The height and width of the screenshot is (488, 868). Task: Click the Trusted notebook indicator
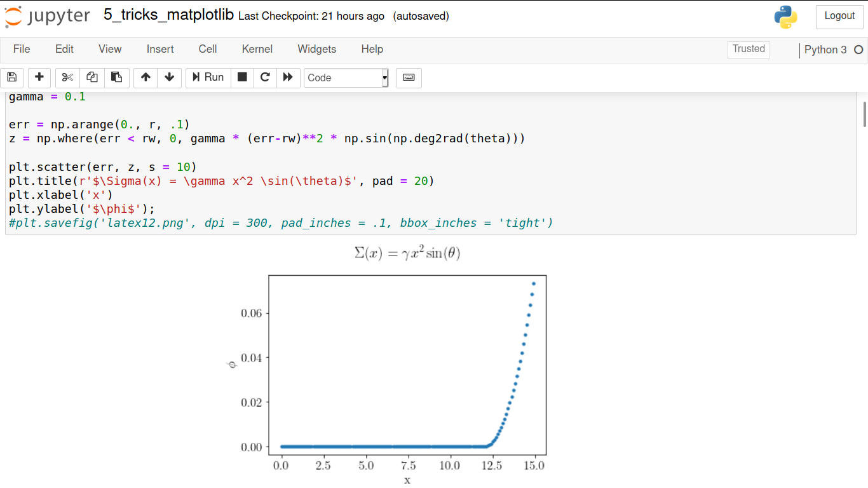point(748,49)
